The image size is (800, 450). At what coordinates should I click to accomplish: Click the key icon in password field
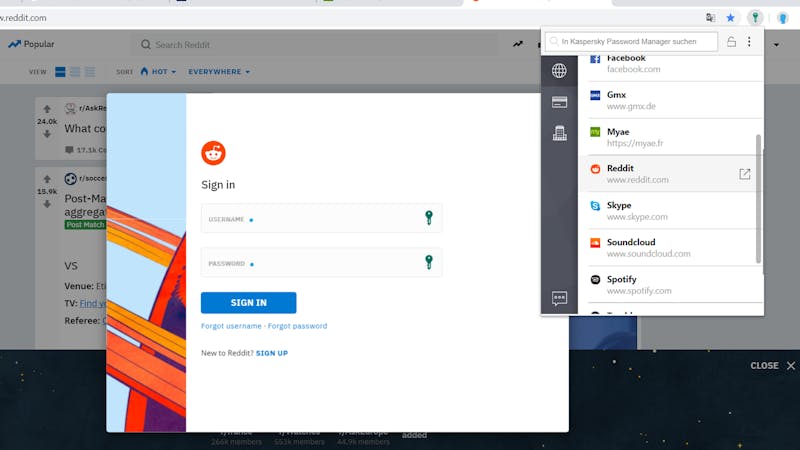click(429, 262)
